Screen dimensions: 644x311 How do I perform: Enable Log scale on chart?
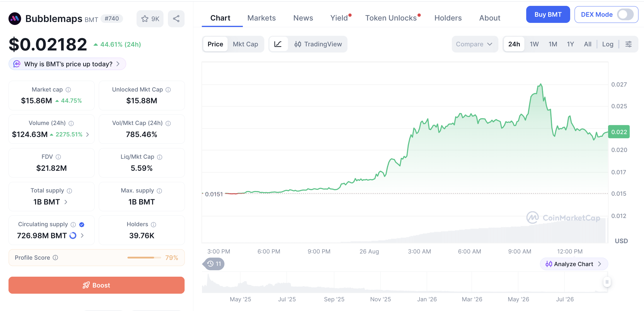coord(608,44)
